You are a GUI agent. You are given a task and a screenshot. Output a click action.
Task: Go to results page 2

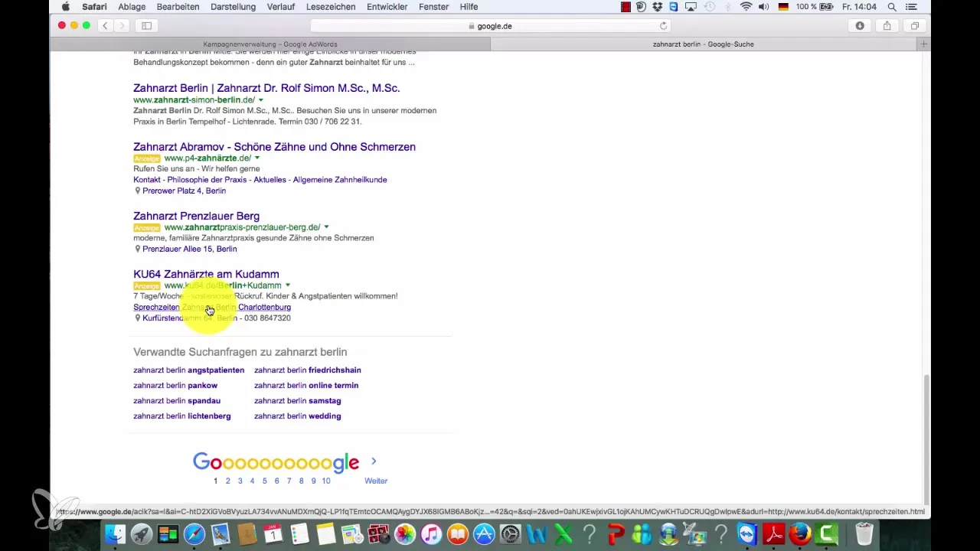click(227, 481)
